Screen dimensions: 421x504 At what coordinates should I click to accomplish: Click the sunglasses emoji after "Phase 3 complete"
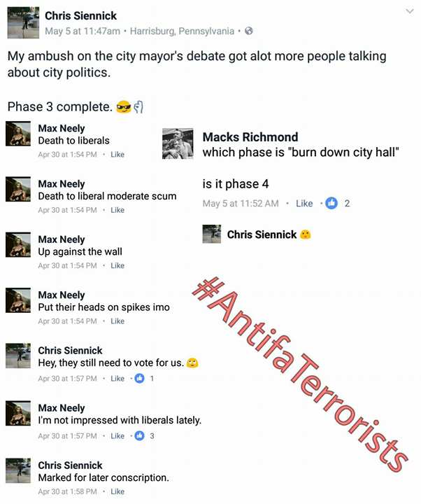click(124, 106)
